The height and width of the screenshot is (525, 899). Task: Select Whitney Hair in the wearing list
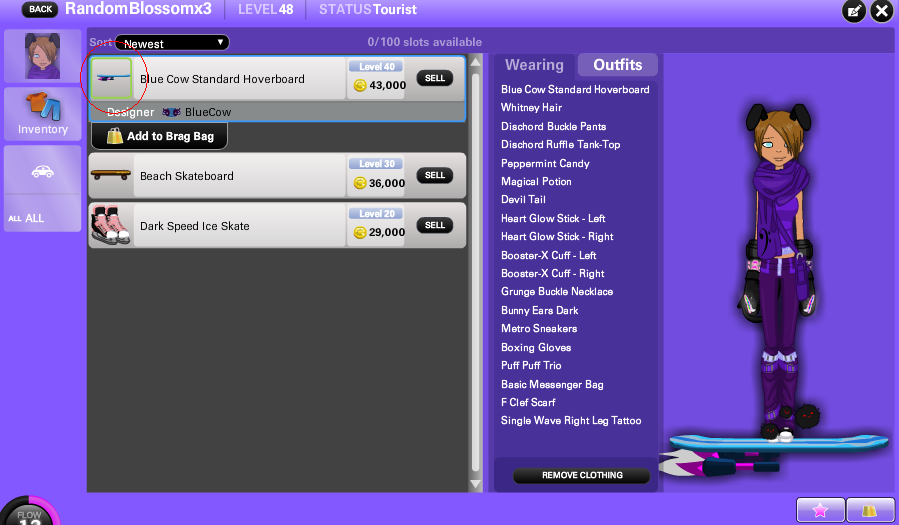pyautogui.click(x=531, y=107)
